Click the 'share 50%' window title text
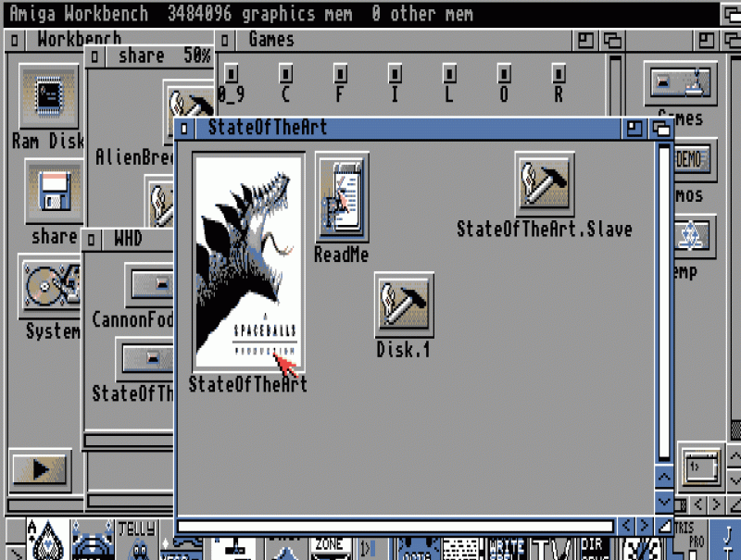The height and width of the screenshot is (560, 741). coord(164,56)
